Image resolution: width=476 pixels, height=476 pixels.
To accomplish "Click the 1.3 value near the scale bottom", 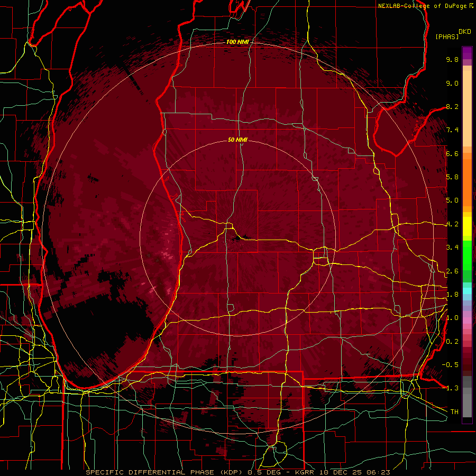I will pyautogui.click(x=452, y=388).
